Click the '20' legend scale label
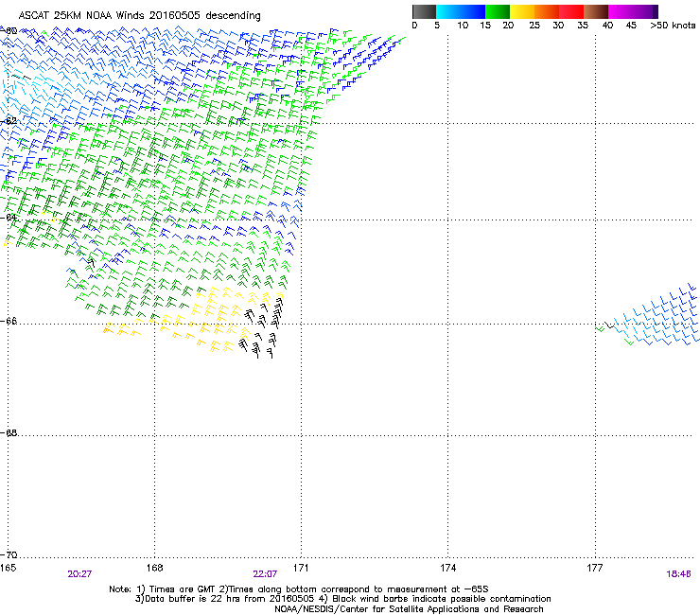 pyautogui.click(x=508, y=26)
